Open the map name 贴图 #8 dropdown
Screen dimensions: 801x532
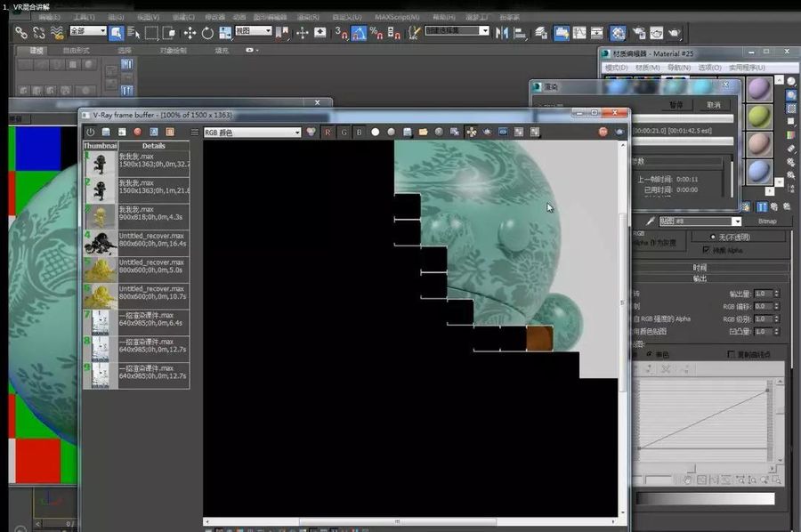[700, 221]
